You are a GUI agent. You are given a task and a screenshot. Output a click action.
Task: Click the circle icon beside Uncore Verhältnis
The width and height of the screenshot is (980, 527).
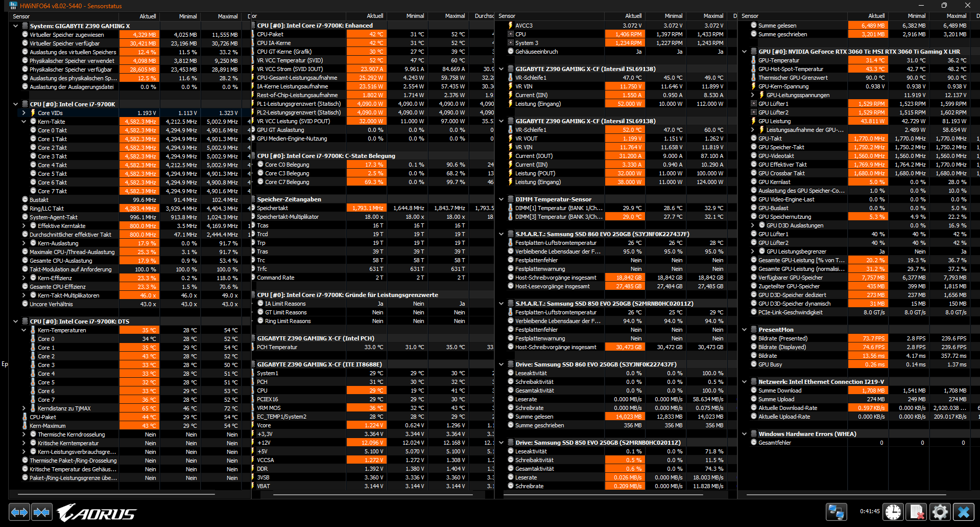point(25,304)
